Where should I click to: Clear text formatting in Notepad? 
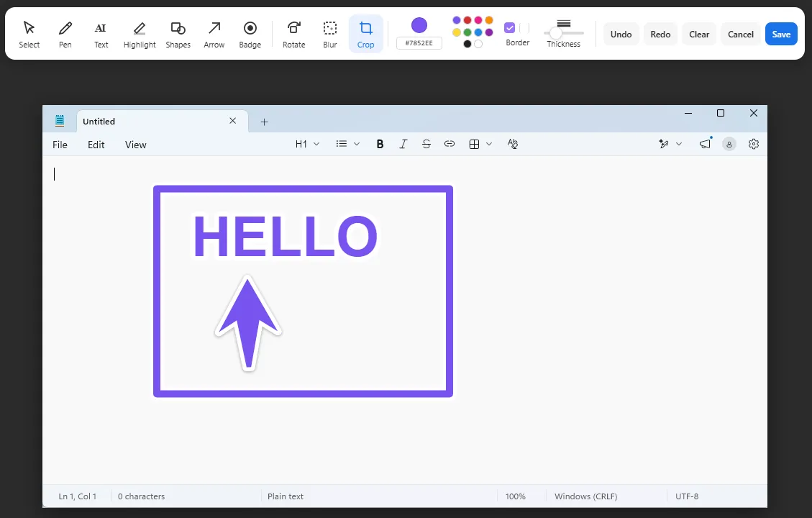click(513, 144)
